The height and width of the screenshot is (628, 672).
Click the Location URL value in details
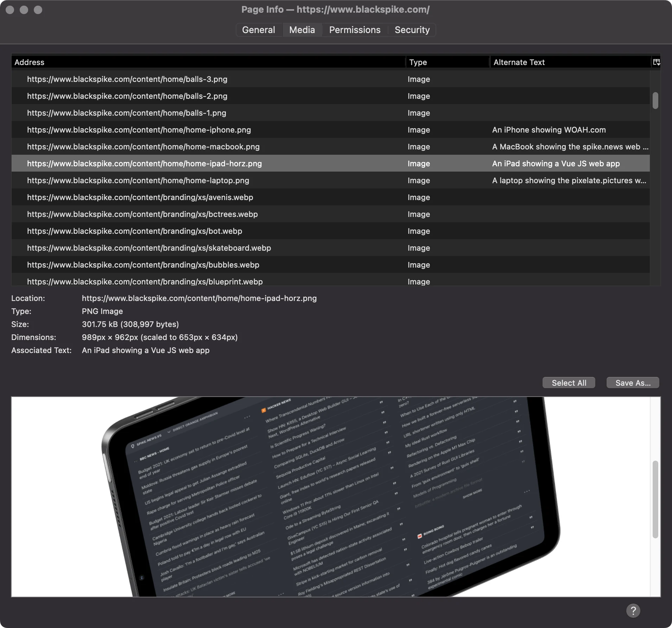[199, 298]
